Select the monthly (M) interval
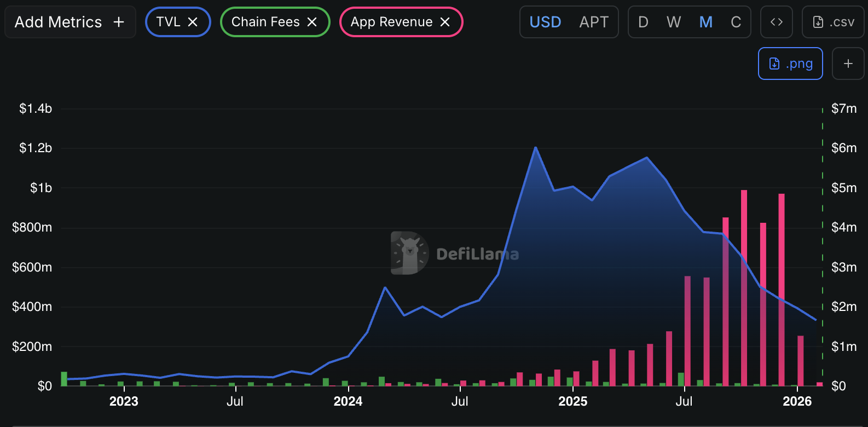868x427 pixels. pyautogui.click(x=706, y=22)
